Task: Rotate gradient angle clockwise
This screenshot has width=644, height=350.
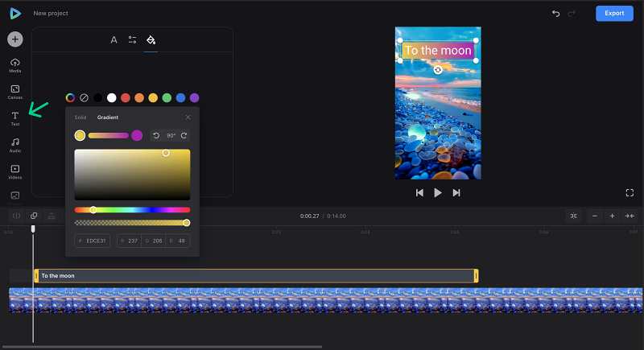Action: pos(184,135)
